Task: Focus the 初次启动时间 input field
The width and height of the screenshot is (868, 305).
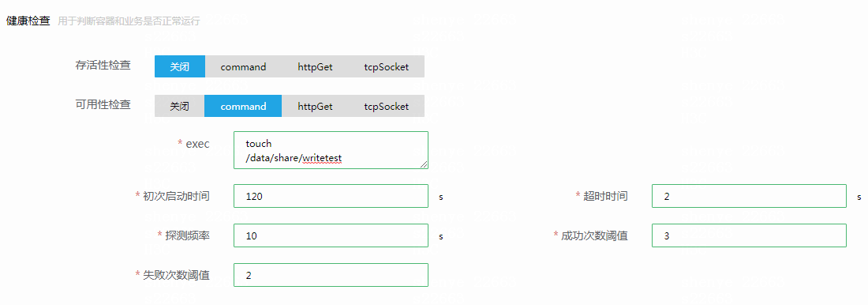Action: [x=331, y=196]
